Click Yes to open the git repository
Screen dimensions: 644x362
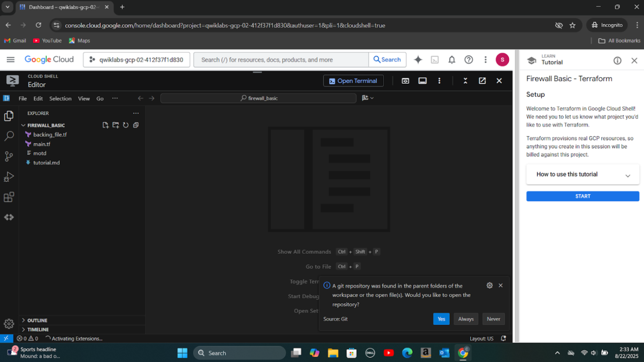point(441,319)
